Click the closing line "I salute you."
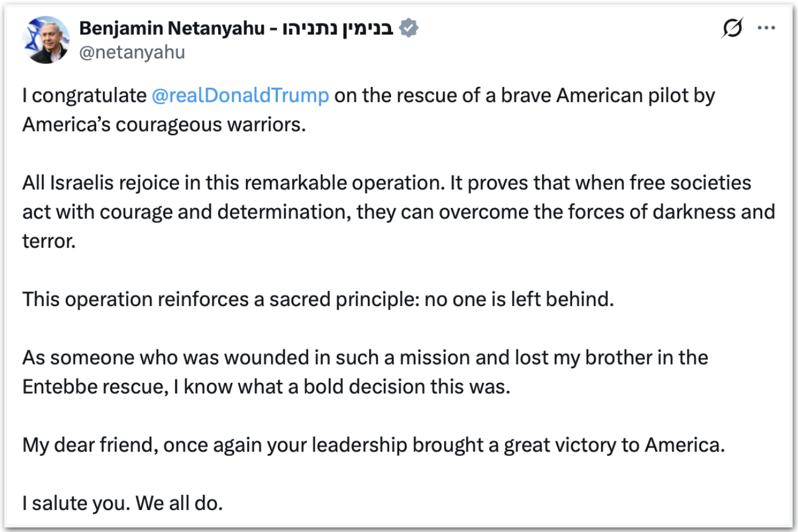 (x=76, y=503)
